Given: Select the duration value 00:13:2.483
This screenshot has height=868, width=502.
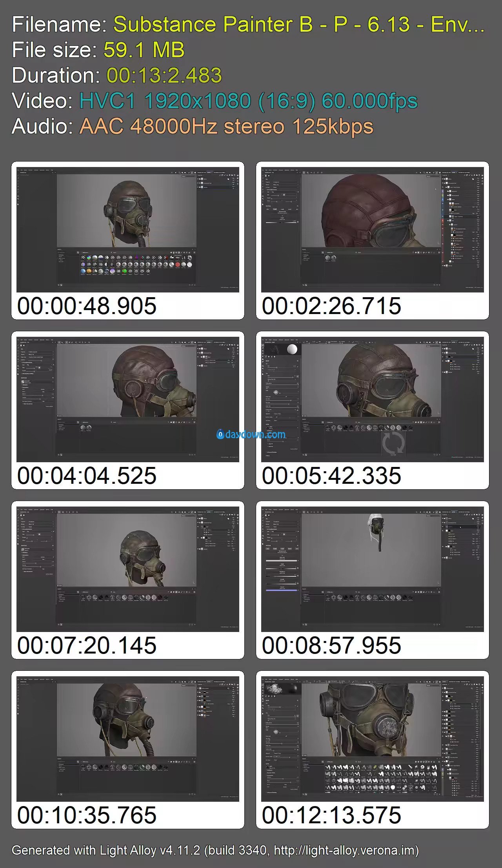Looking at the screenshot, I should 164,75.
